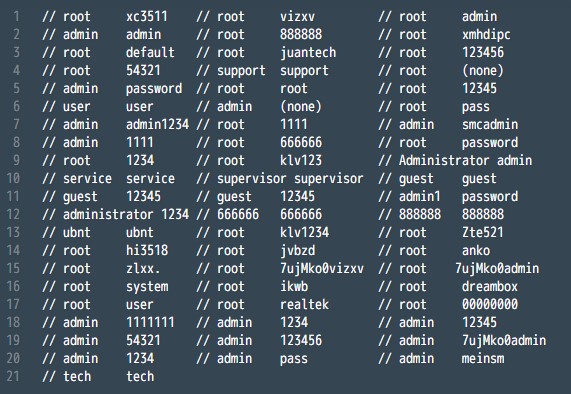Click ubnt username on line 13
Viewport: 571px width, 394px height.
click(x=77, y=232)
